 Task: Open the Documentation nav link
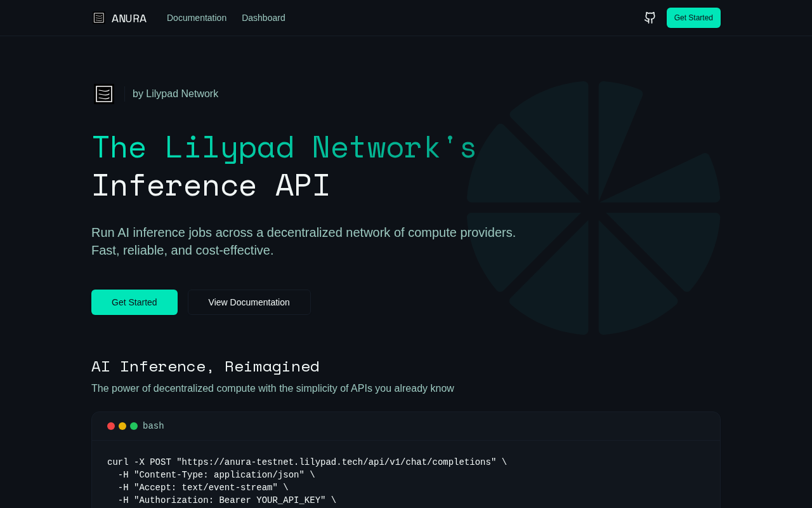197,18
